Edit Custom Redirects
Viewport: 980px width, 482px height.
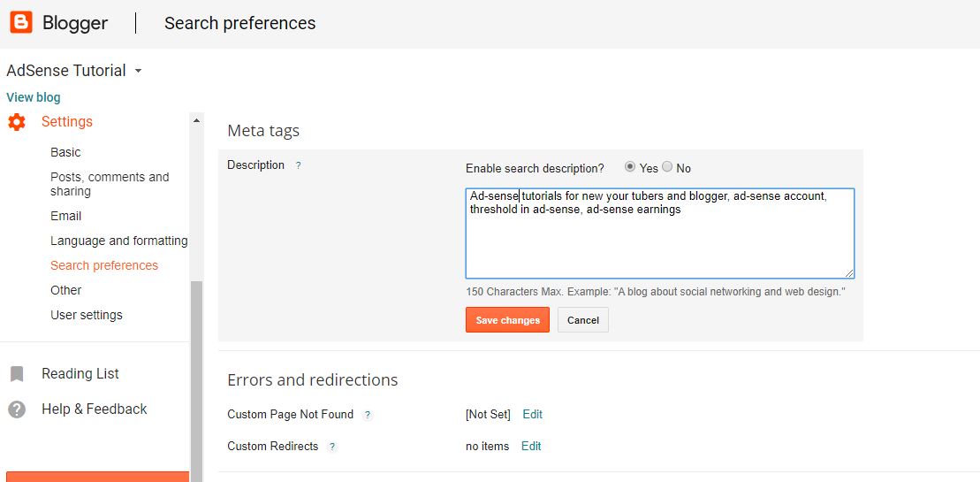tap(531, 447)
